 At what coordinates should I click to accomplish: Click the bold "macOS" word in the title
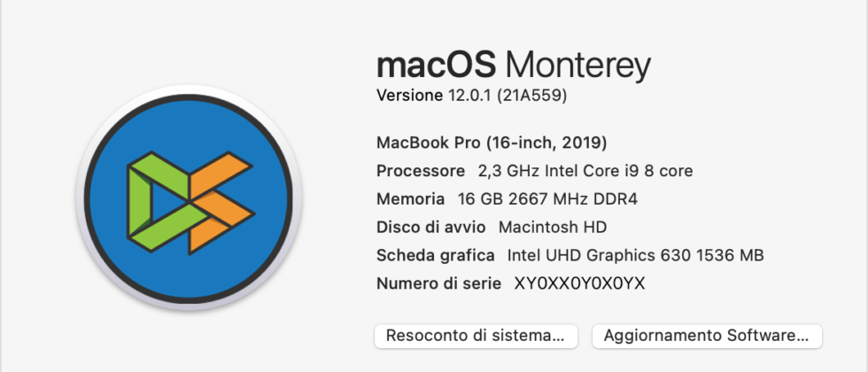(x=437, y=66)
